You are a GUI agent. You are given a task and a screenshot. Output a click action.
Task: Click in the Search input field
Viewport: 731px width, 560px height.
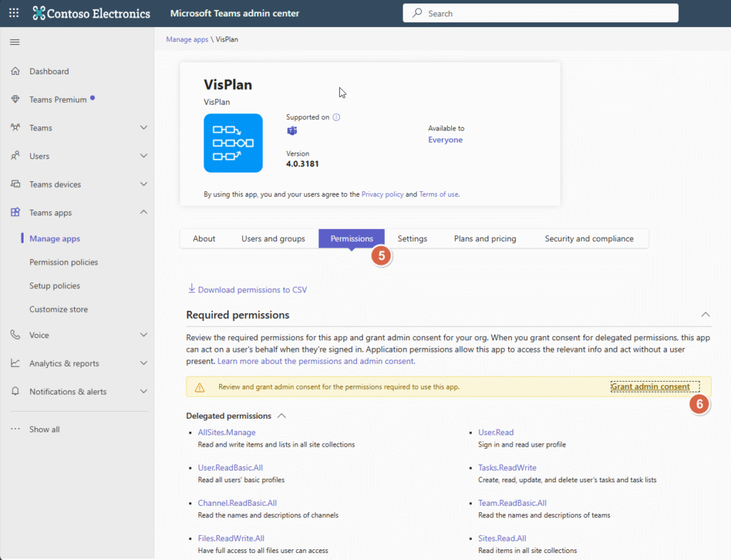540,13
